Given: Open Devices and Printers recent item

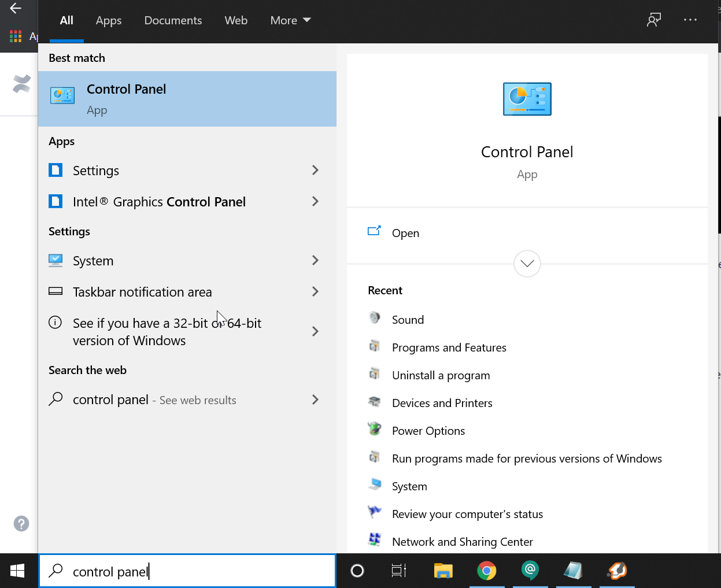Looking at the screenshot, I should (x=442, y=403).
